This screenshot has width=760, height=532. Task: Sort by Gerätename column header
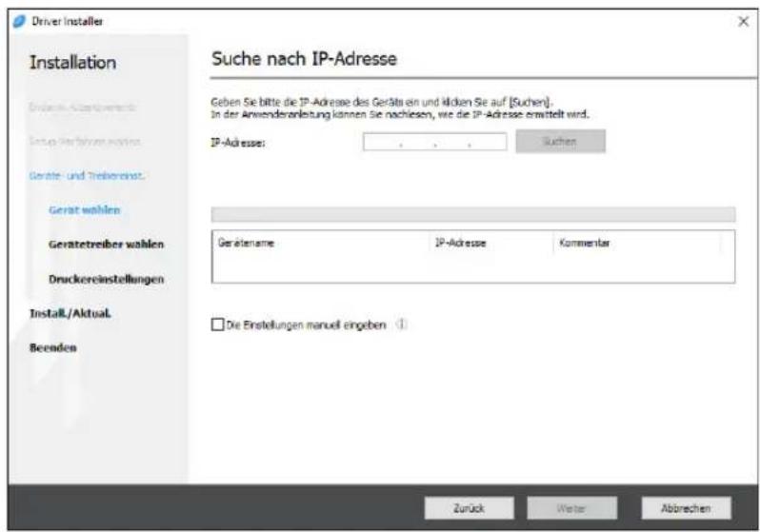coord(320,243)
